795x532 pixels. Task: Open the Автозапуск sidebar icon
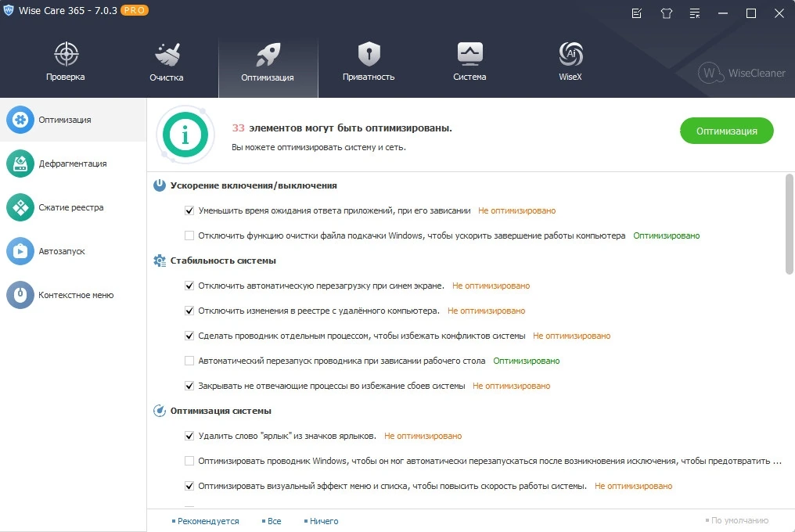click(x=20, y=251)
